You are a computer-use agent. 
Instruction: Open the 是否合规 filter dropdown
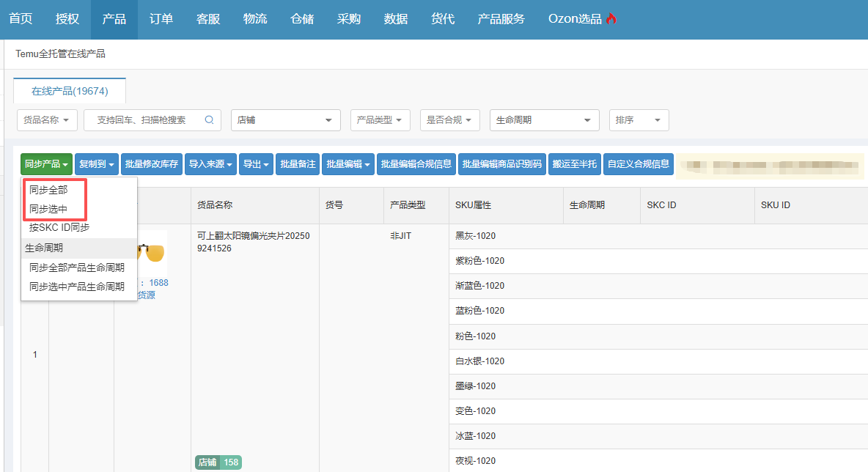pos(450,120)
